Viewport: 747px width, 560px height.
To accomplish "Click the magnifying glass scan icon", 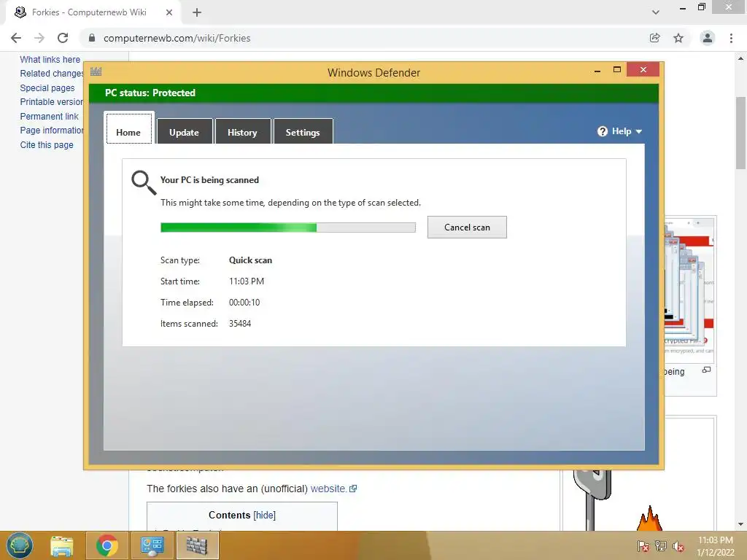I will click(x=144, y=183).
